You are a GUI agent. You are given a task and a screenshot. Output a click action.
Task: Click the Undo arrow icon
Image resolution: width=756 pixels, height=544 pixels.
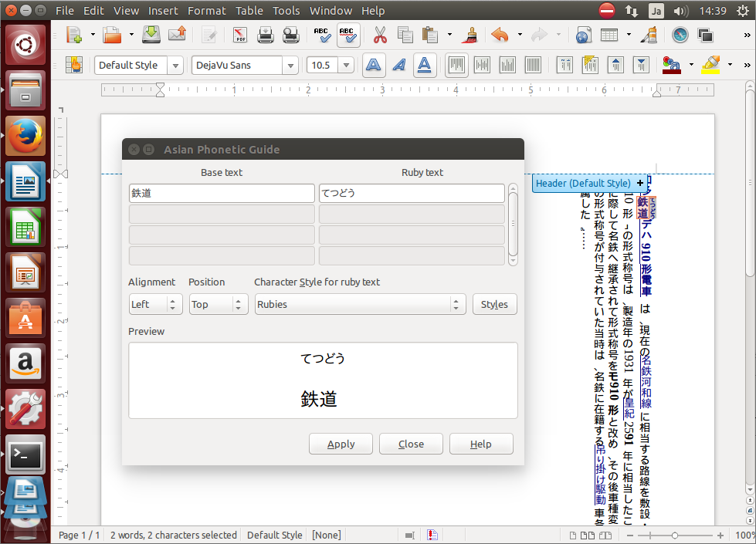click(x=500, y=35)
